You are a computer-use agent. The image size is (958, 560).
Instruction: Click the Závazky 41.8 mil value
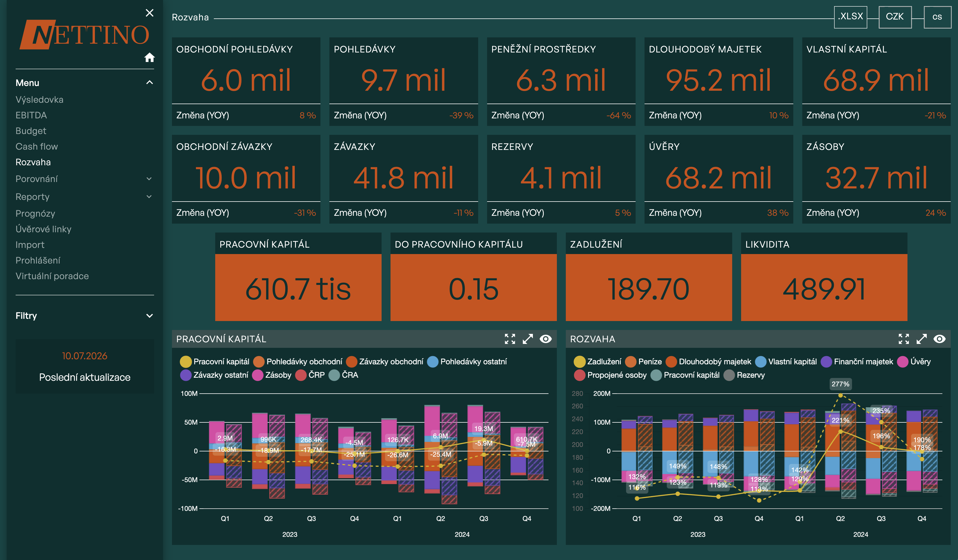[403, 178]
